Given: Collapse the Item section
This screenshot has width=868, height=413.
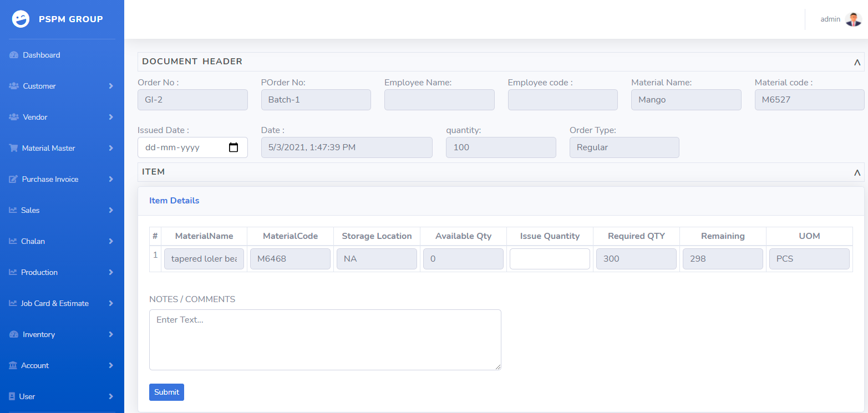Looking at the screenshot, I should (x=857, y=172).
